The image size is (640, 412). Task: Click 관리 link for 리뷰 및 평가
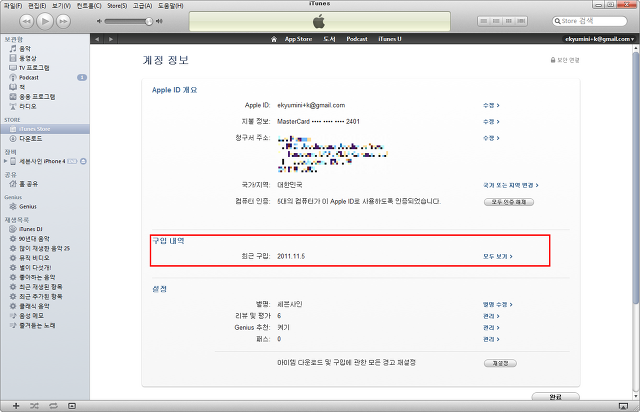[x=491, y=316]
